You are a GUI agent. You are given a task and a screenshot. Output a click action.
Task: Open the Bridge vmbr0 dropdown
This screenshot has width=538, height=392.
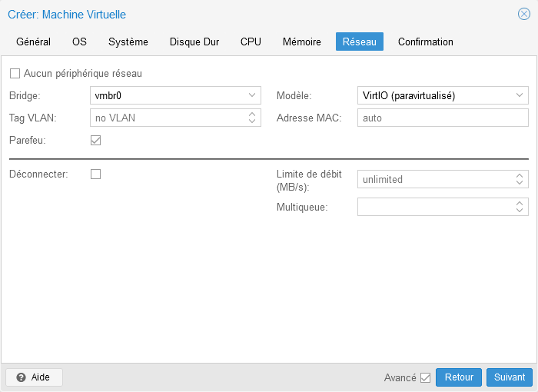tap(252, 96)
